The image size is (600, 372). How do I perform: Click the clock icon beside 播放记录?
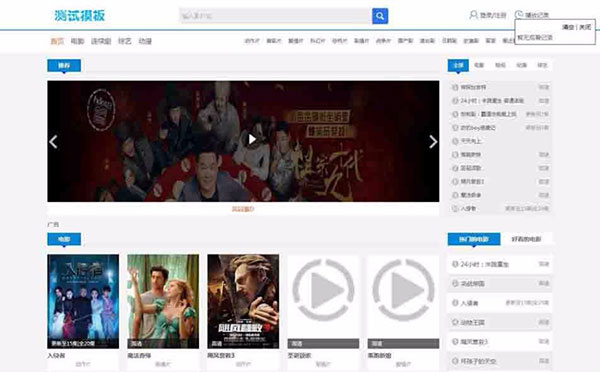519,15
